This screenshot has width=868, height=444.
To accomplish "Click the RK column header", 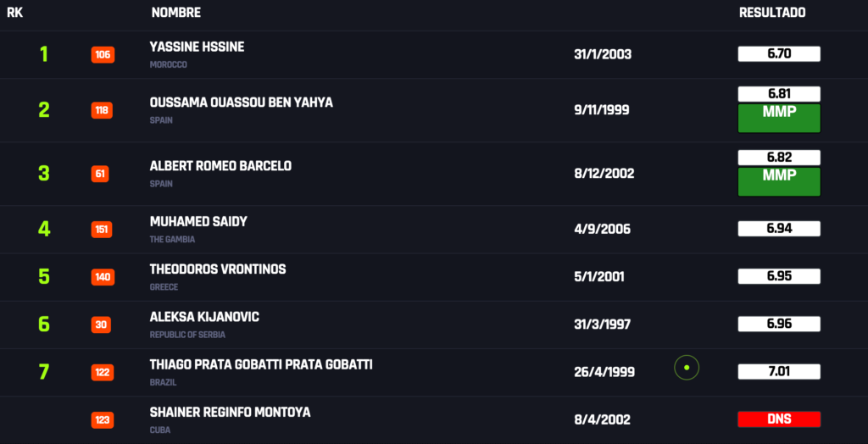I will click(x=14, y=13).
